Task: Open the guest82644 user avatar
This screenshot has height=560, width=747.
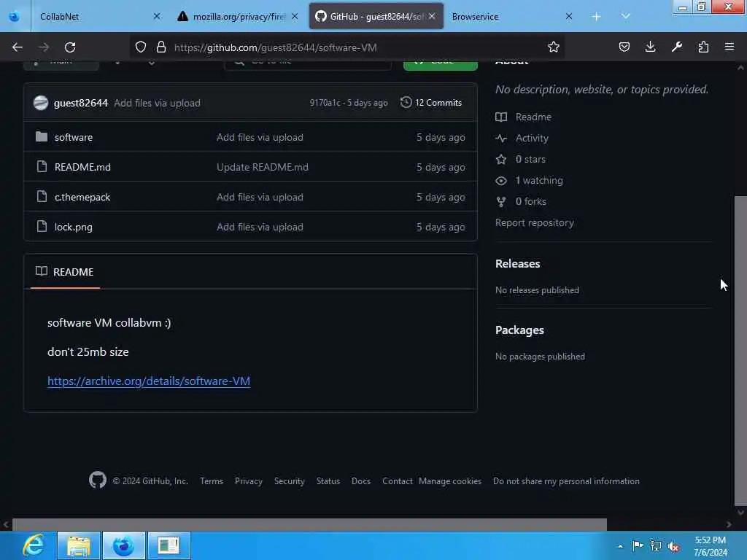Action: coord(41,103)
